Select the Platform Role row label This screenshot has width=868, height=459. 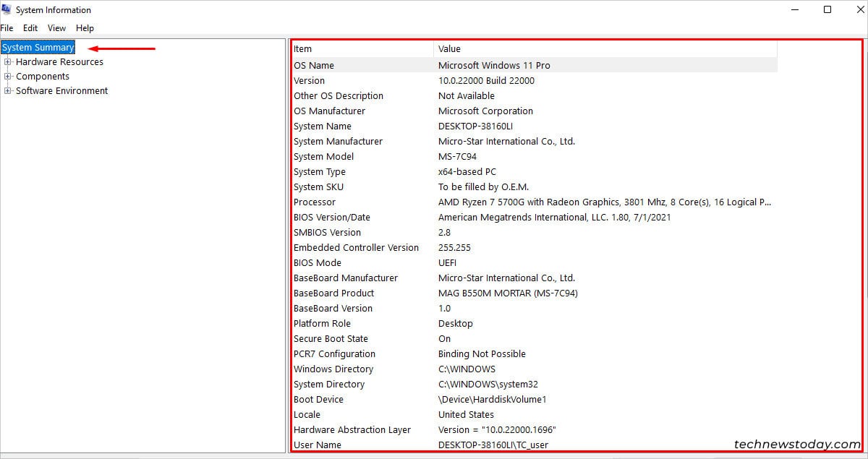click(x=322, y=323)
